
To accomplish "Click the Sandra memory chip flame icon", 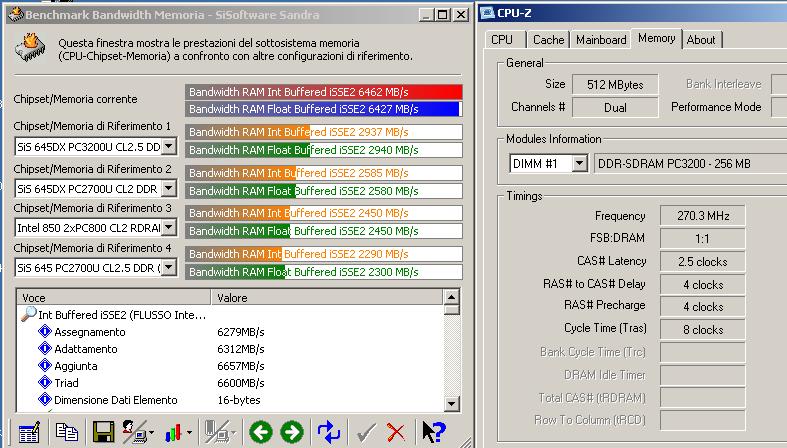I will point(30,48).
